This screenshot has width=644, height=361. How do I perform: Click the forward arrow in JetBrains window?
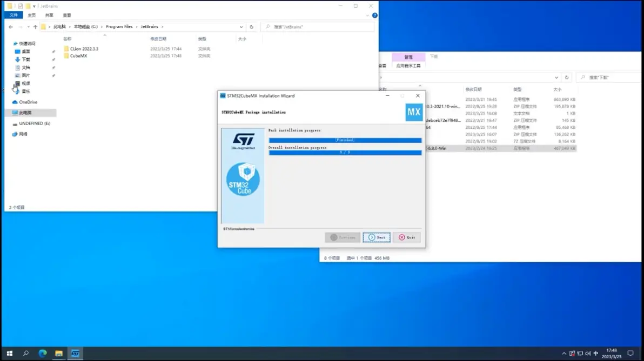point(20,26)
